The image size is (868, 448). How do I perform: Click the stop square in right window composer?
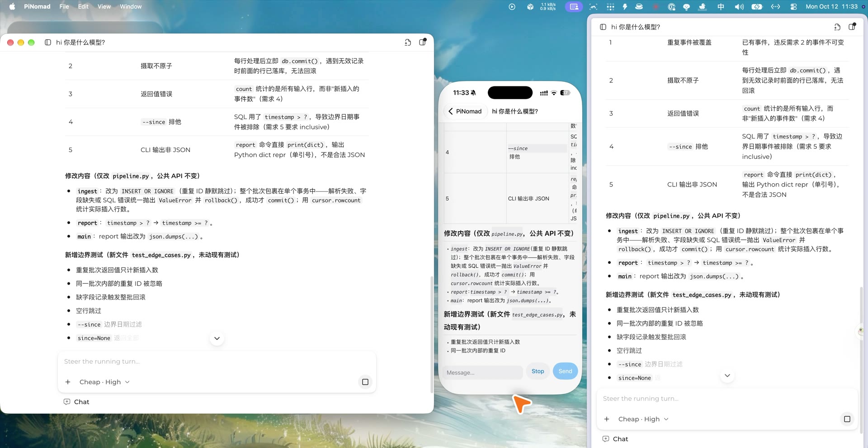(x=847, y=419)
